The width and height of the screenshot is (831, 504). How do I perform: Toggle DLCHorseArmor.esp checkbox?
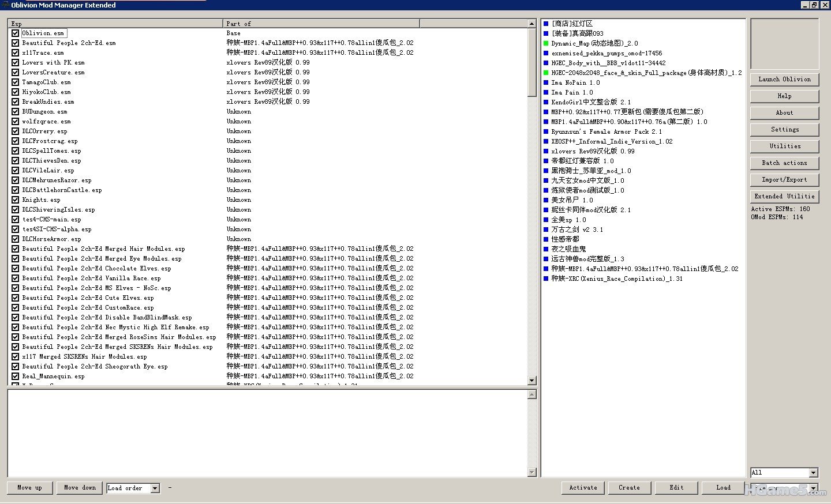[x=15, y=239]
